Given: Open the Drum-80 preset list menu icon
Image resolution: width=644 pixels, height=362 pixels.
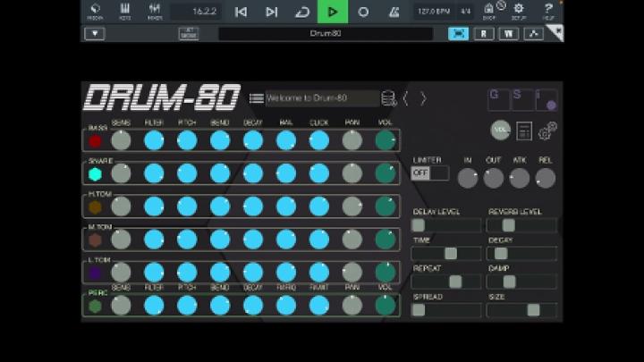Looking at the screenshot, I should point(257,98).
